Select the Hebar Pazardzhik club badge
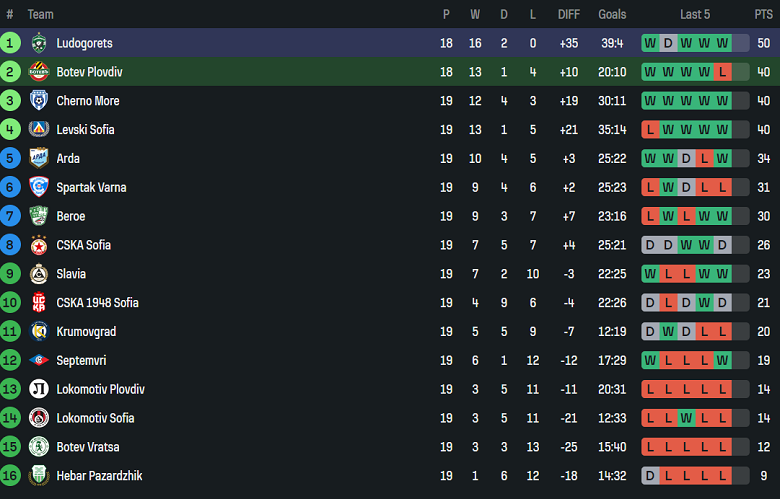The height and width of the screenshot is (499, 780). pyautogui.click(x=38, y=476)
